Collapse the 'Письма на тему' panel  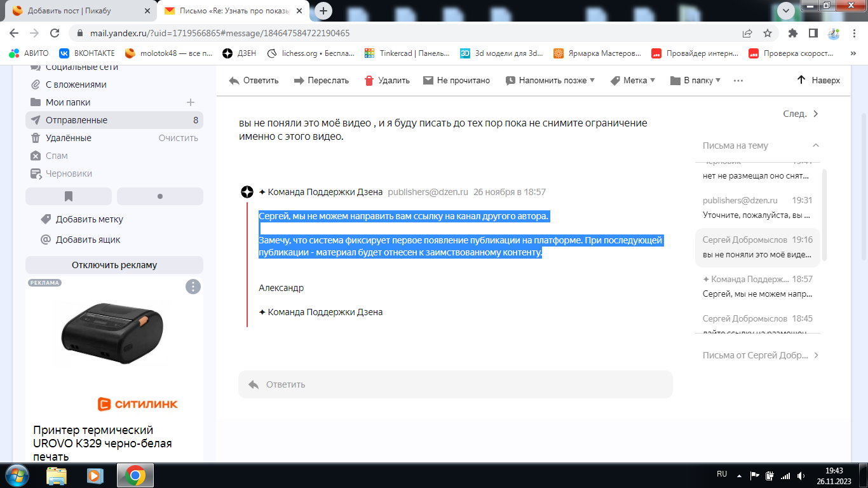[816, 146]
